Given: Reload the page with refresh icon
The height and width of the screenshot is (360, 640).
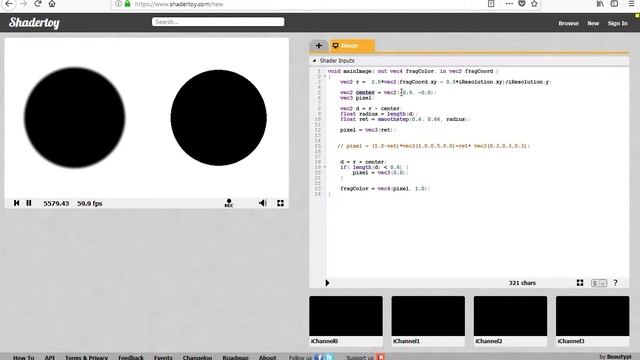Looking at the screenshot, I should click(38, 4).
